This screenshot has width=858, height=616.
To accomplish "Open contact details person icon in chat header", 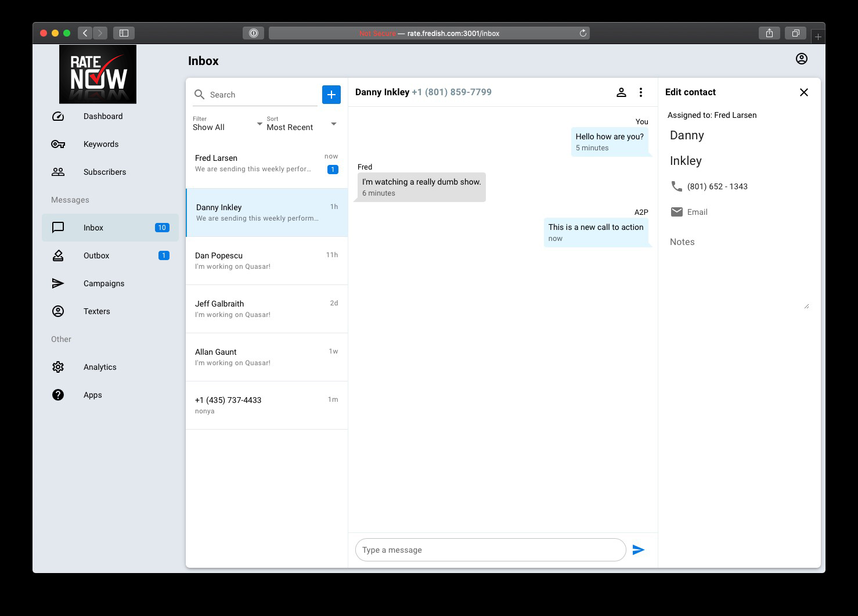I will pos(621,92).
